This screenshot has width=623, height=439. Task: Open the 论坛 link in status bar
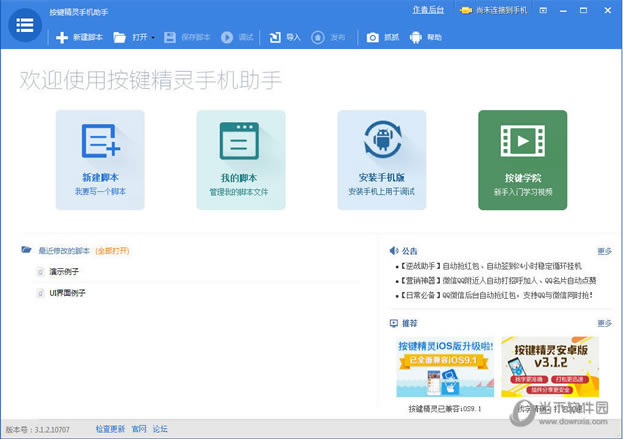point(160,429)
